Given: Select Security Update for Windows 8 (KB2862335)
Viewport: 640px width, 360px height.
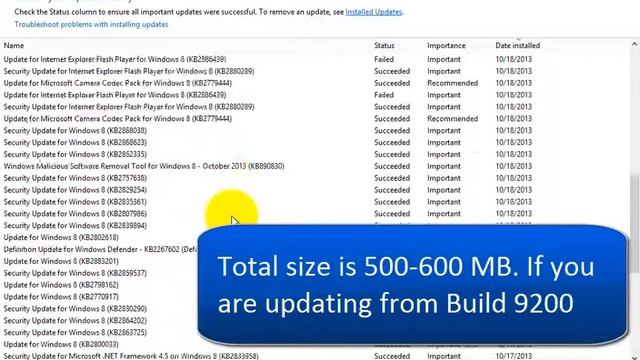Looking at the screenshot, I should tap(75, 154).
